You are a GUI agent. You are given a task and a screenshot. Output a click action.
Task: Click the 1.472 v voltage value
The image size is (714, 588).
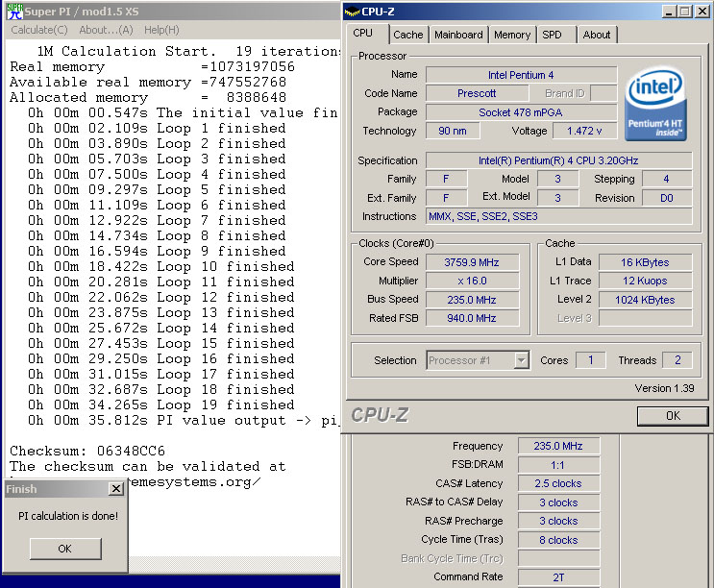pos(584,131)
